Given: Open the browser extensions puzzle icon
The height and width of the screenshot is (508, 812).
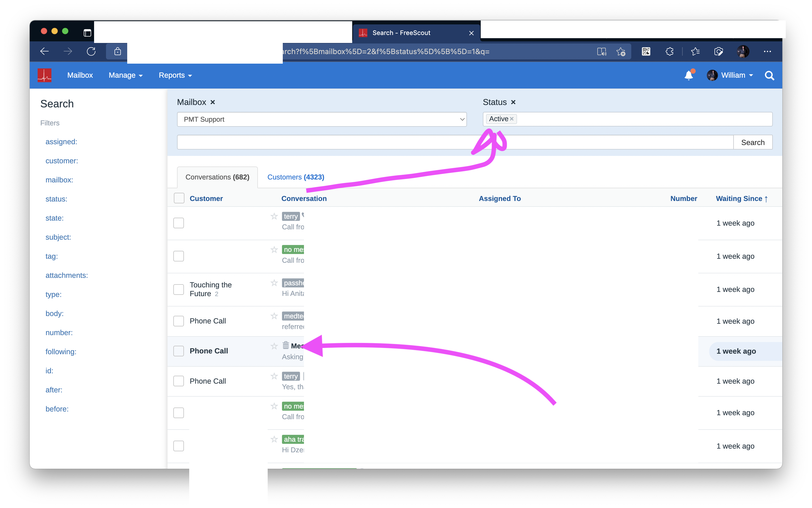Looking at the screenshot, I should click(x=669, y=51).
